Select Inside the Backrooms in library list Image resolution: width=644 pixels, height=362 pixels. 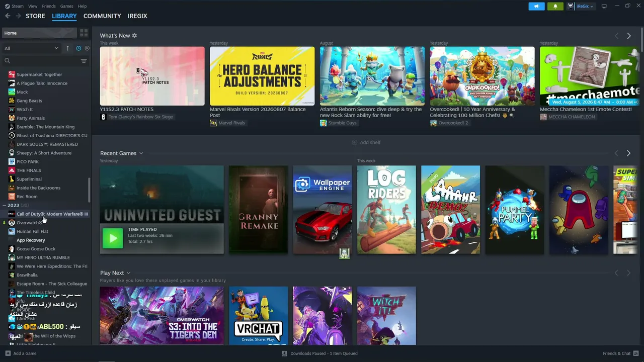(x=38, y=188)
